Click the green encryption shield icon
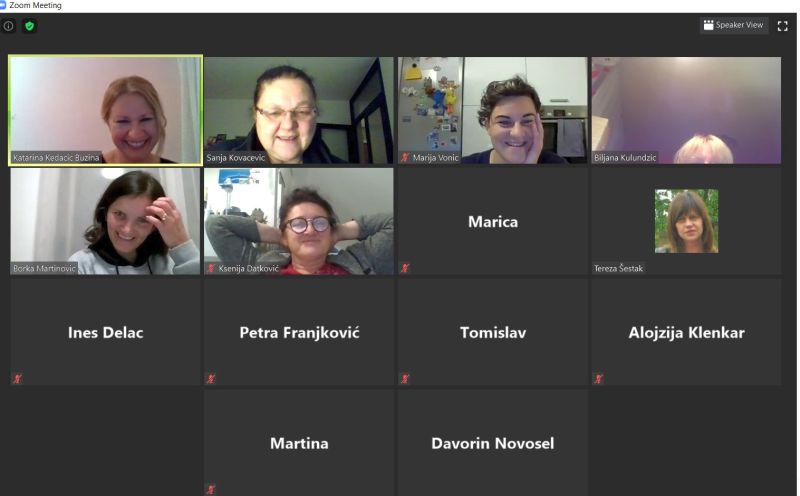The image size is (800, 496). point(30,26)
